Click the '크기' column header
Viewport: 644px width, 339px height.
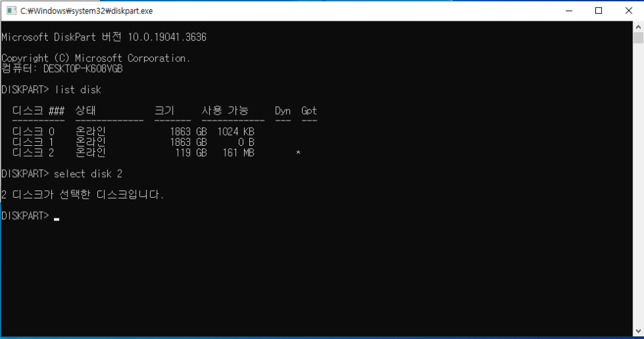click(x=164, y=111)
